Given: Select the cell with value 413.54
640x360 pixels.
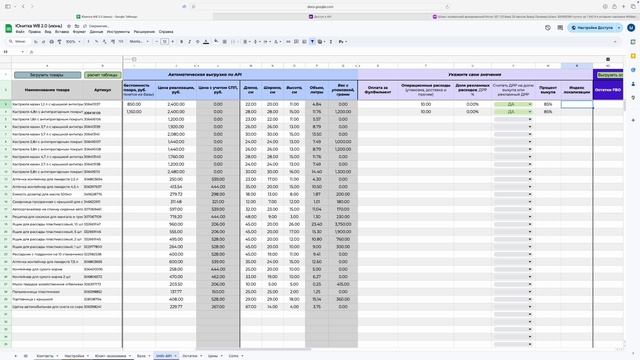Looking at the screenshot, I should coord(176,187).
